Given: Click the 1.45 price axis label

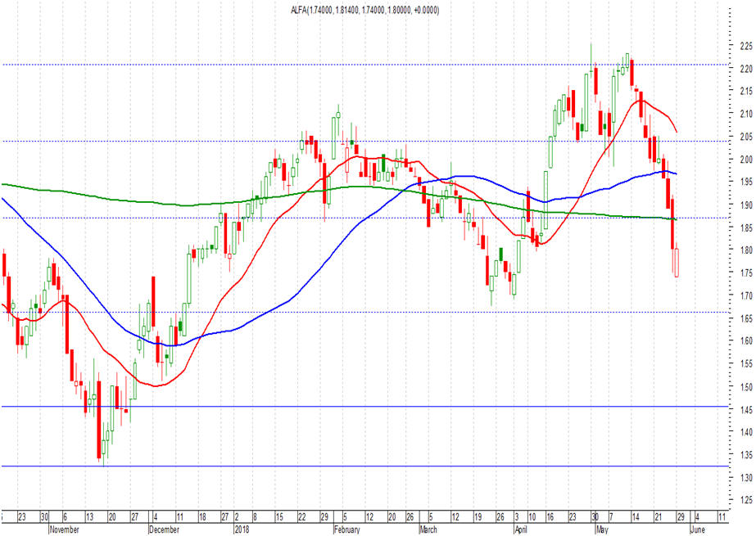Looking at the screenshot, I should click(x=746, y=410).
